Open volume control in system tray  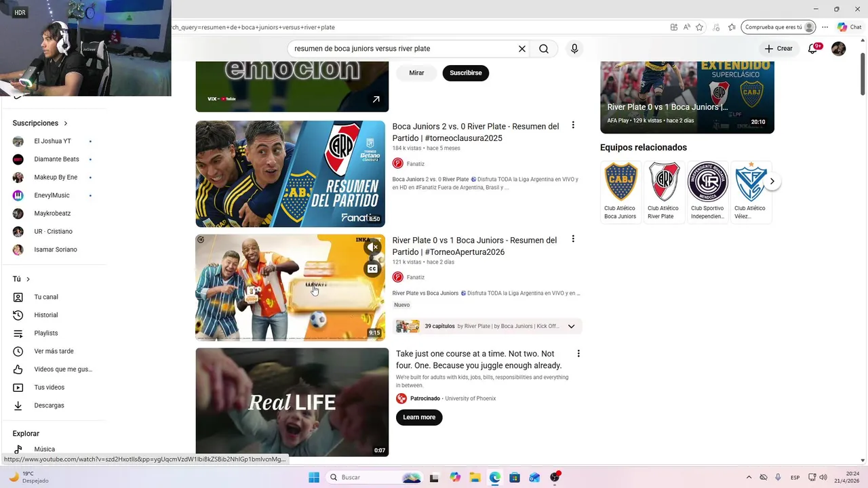pyautogui.click(x=823, y=477)
